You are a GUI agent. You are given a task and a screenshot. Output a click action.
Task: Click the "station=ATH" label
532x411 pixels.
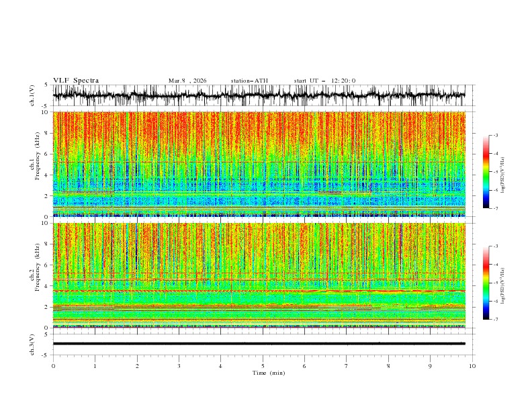coord(249,81)
